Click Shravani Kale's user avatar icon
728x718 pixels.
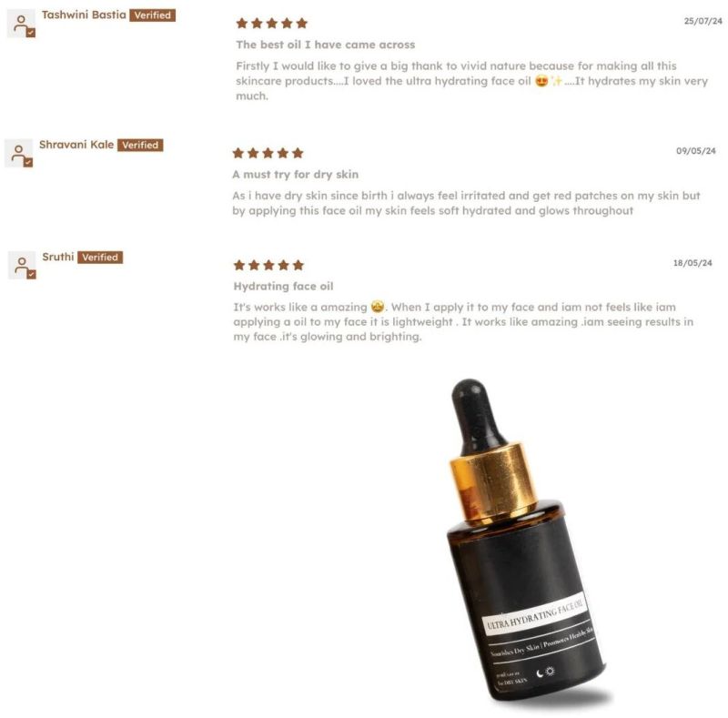pyautogui.click(x=19, y=153)
